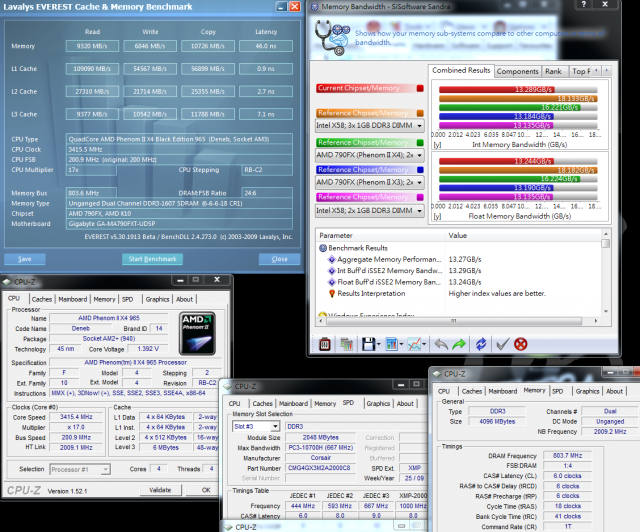Click the blue refresh arrows icon in Sandra
This screenshot has width=640, height=532.
tap(481, 344)
